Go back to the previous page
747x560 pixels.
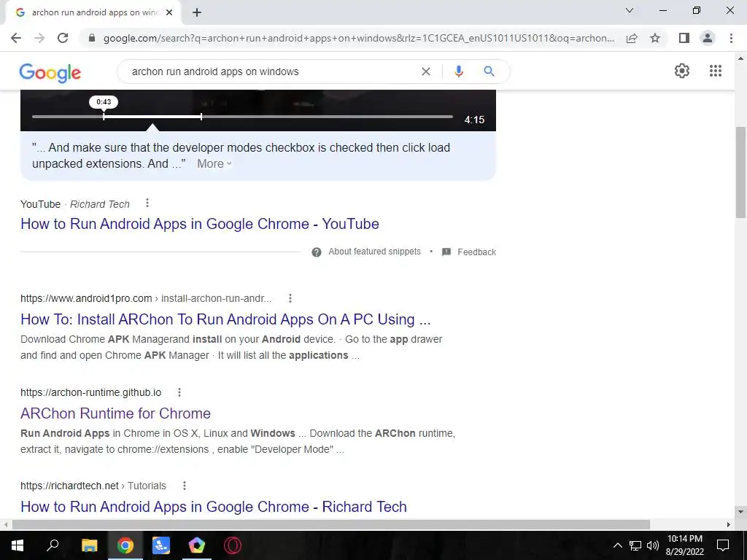[16, 38]
